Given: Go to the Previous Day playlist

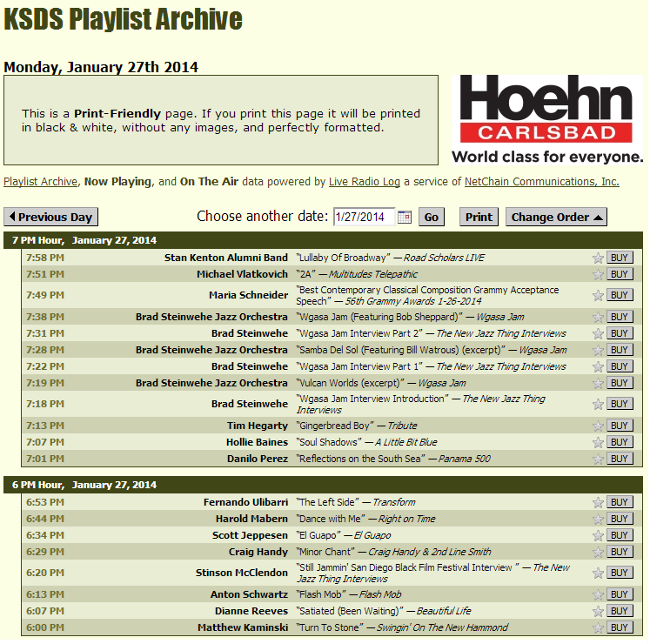Looking at the screenshot, I should 51,218.
